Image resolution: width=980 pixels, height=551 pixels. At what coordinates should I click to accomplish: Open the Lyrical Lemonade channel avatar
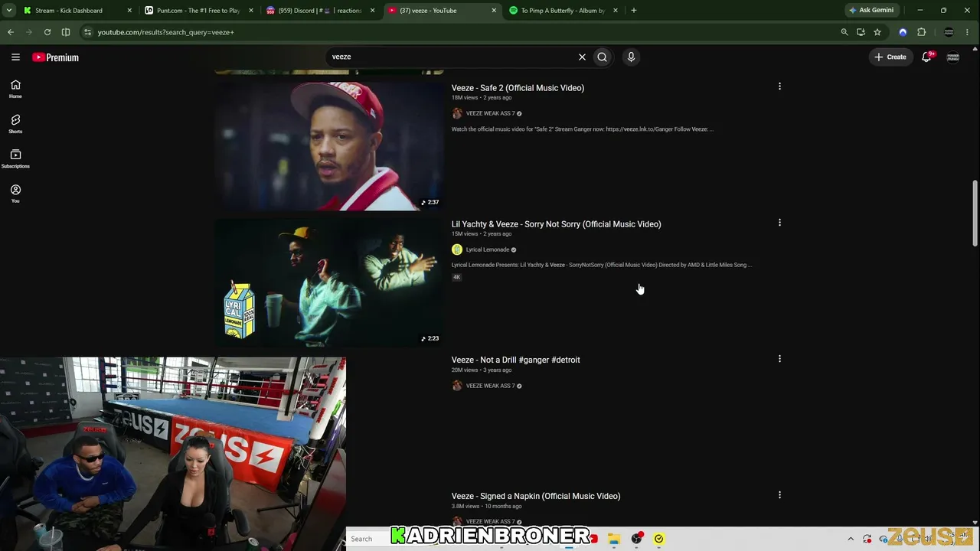pos(457,249)
